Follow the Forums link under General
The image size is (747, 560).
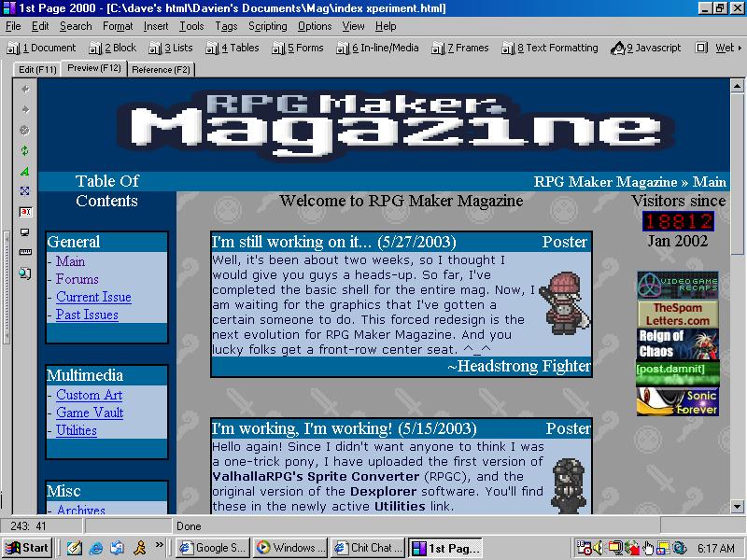coord(78,279)
